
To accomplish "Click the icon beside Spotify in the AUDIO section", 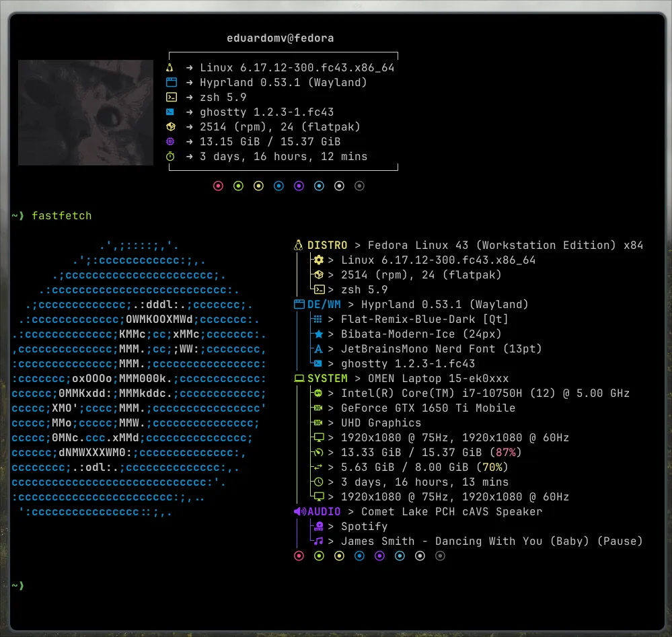I will pos(319,527).
